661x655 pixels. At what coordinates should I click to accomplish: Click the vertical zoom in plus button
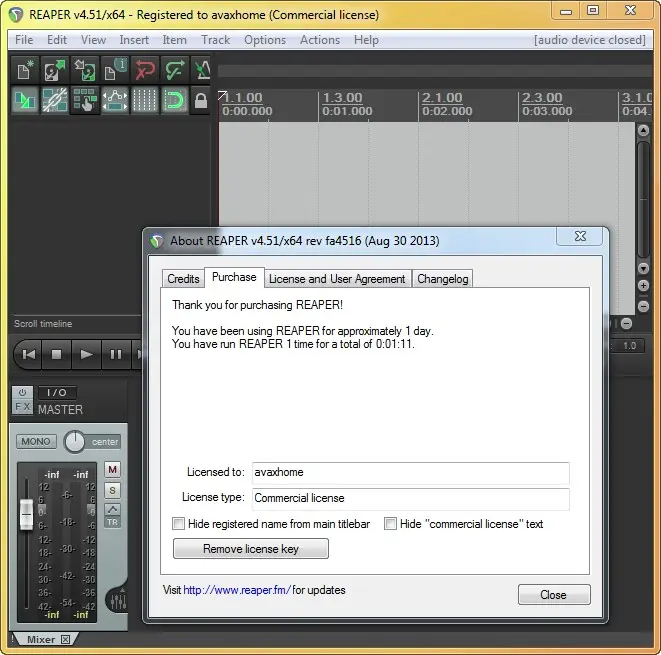pos(643,286)
